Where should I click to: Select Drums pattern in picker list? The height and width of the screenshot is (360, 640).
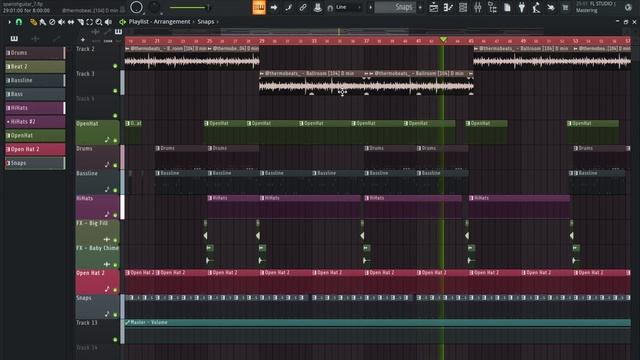35,53
